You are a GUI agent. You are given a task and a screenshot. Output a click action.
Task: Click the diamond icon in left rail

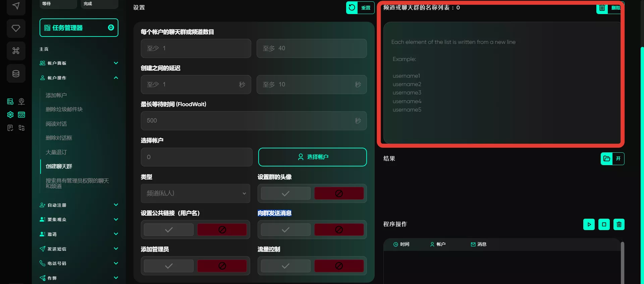[16, 28]
